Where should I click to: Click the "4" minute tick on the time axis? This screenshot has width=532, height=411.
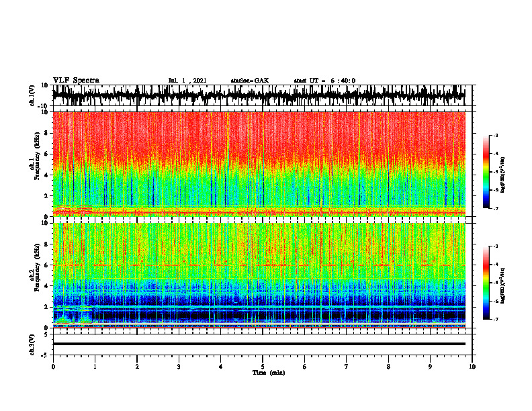coord(220,367)
